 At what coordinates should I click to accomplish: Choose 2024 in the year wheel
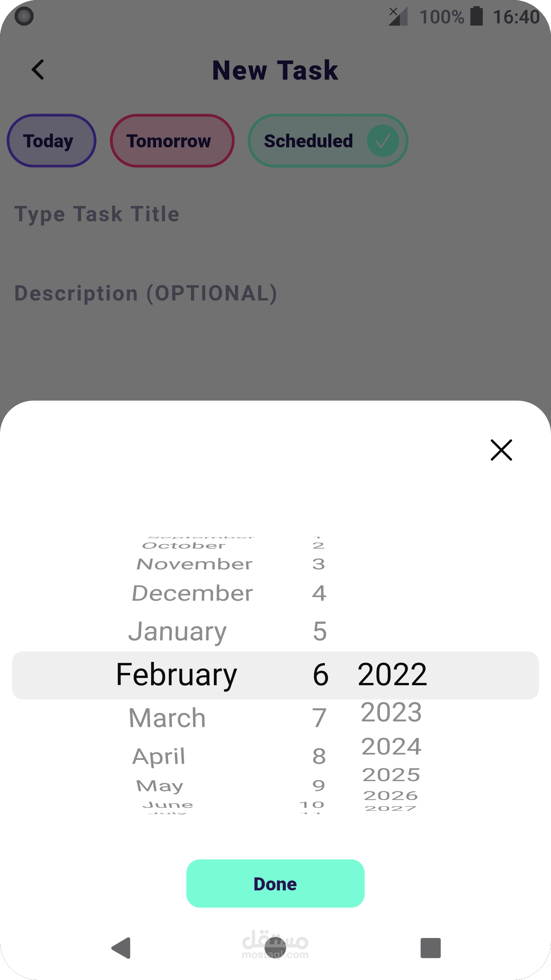(x=391, y=746)
